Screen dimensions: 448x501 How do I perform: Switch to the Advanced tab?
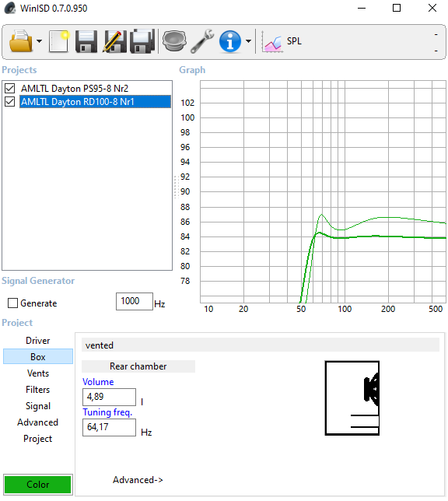pos(38,422)
